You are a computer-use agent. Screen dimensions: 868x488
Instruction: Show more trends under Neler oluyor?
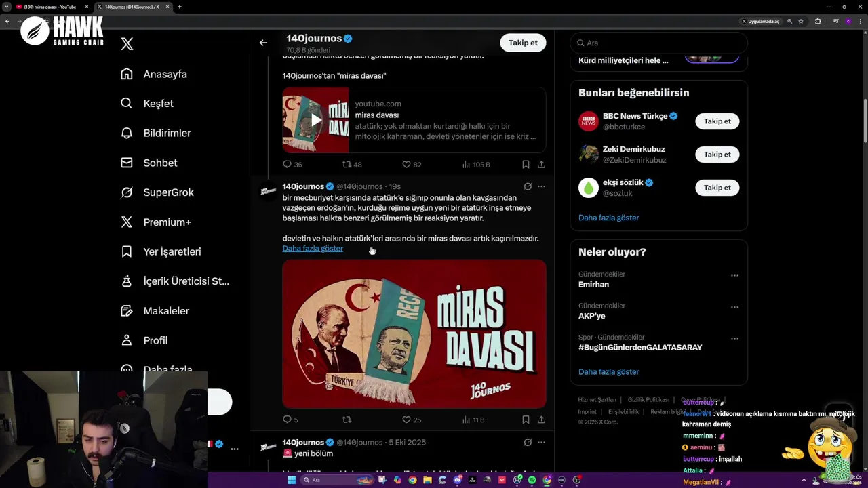pos(608,372)
